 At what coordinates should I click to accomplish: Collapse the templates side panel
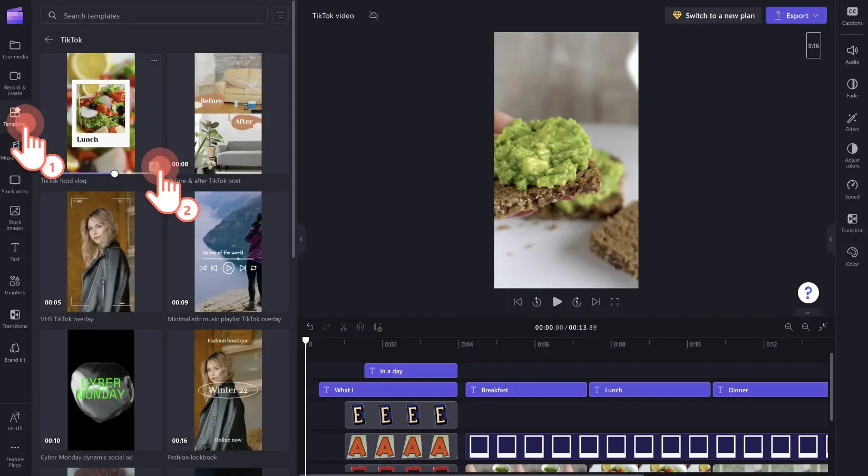click(x=301, y=240)
